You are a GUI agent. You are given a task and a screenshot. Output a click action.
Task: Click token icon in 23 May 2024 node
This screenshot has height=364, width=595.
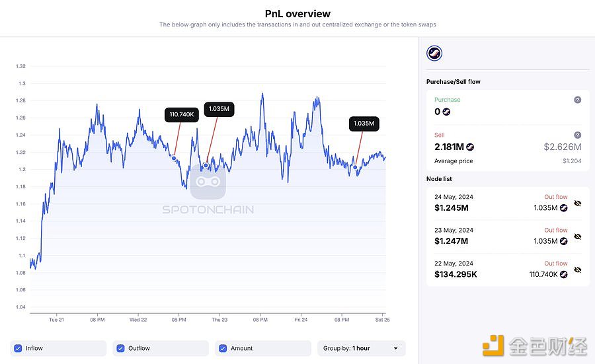pyautogui.click(x=563, y=241)
